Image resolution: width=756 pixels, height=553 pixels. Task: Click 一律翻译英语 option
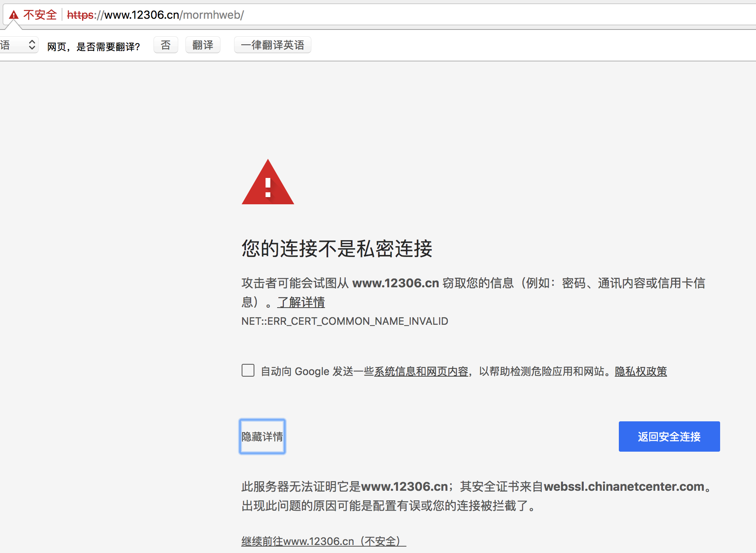[272, 45]
